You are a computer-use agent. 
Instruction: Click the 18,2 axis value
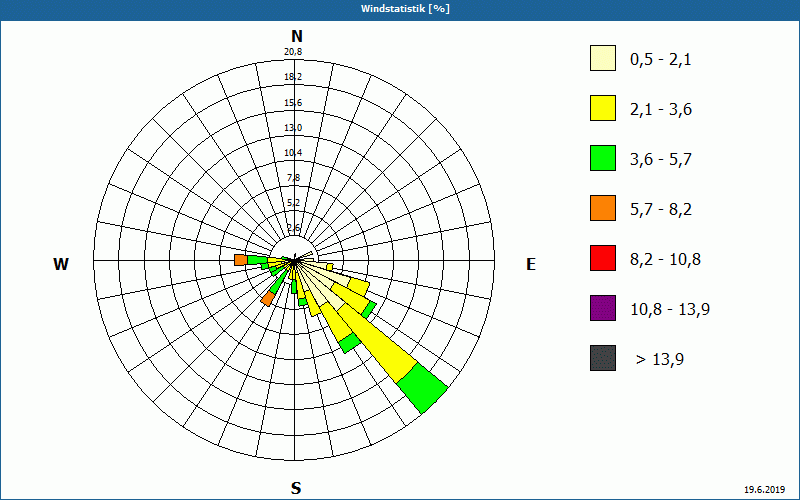[293, 77]
